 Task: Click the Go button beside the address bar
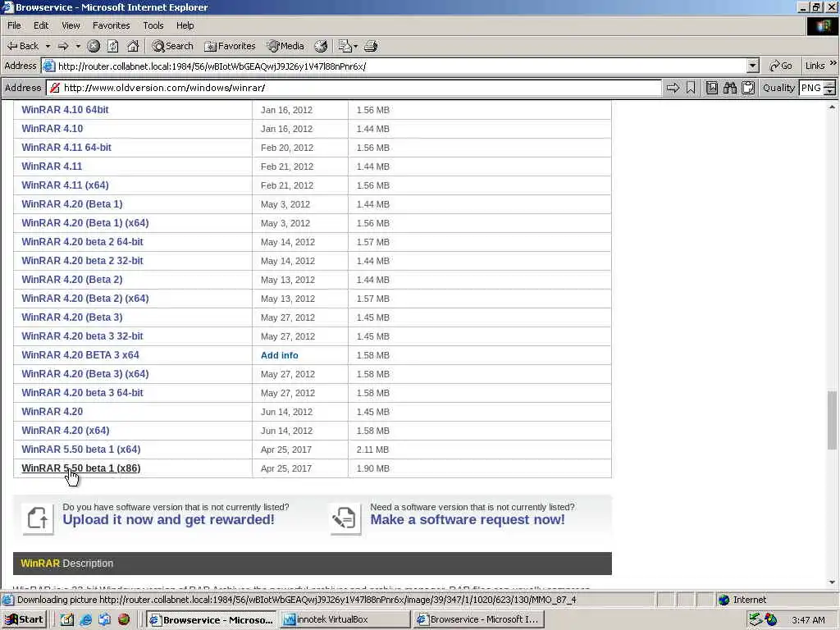pos(781,66)
